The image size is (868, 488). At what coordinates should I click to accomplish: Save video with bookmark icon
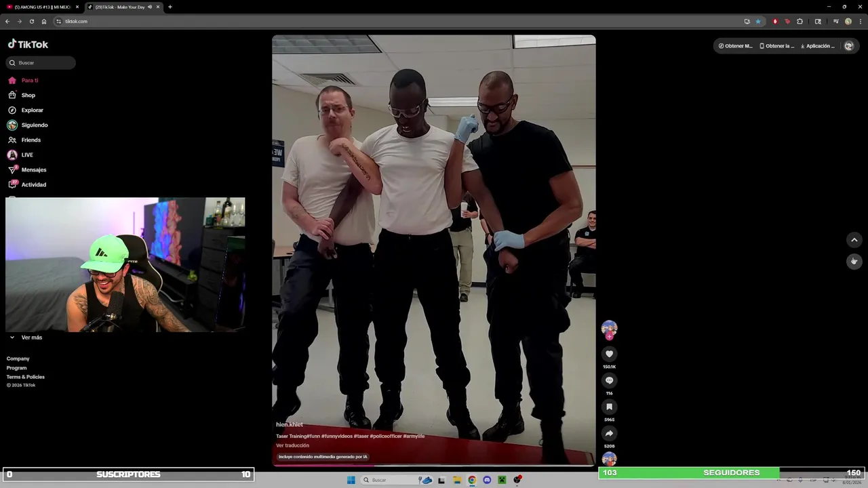coord(609,407)
